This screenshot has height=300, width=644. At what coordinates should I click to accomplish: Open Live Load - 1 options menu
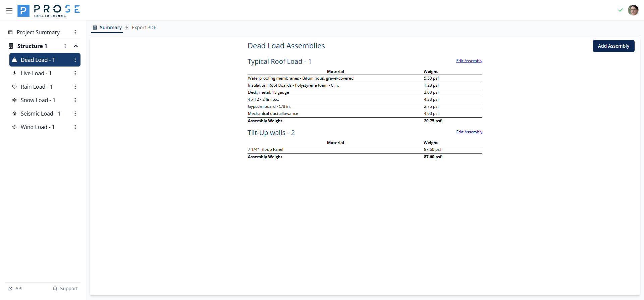pos(75,73)
